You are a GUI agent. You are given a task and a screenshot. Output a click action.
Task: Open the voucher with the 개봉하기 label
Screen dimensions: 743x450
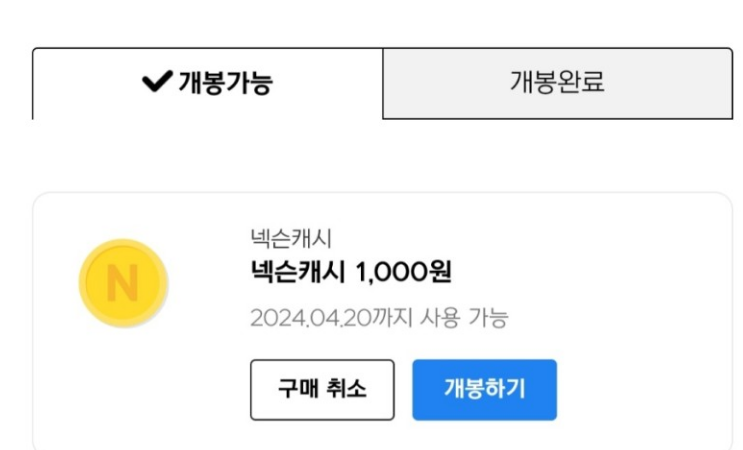tap(484, 390)
